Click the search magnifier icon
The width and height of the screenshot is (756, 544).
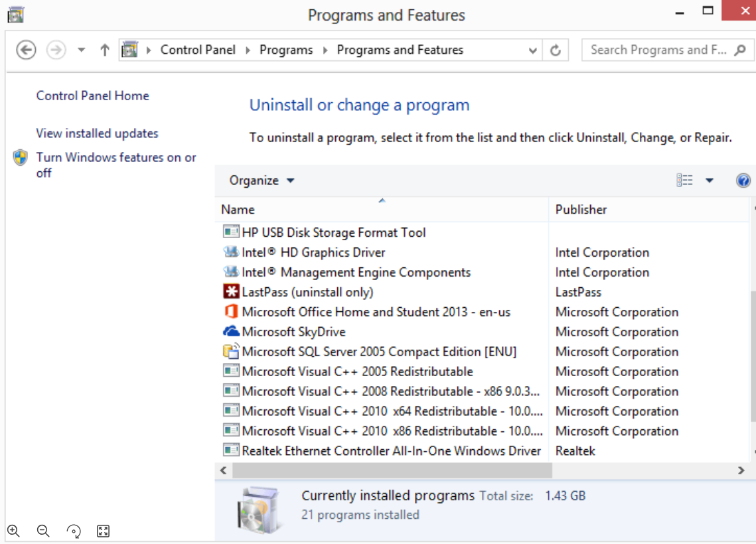(x=740, y=50)
